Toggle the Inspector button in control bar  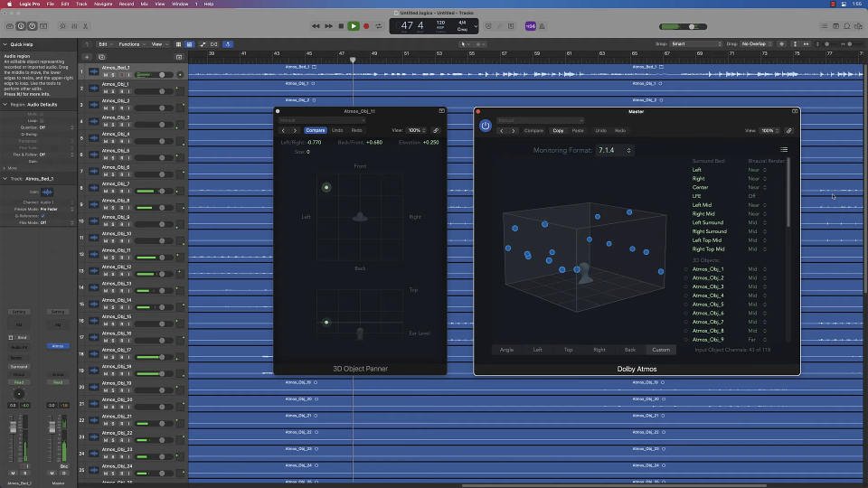tap(21, 26)
